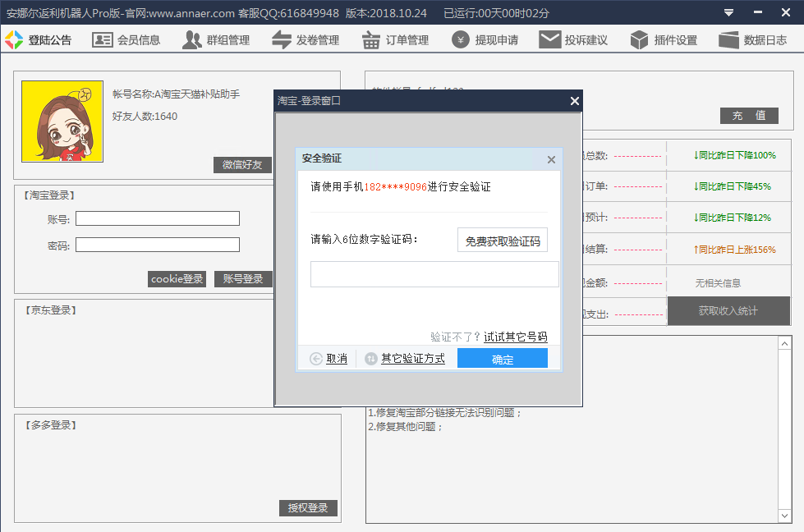This screenshot has width=804, height=532.
Task: Click the 账号登录 button
Action: coord(243,279)
